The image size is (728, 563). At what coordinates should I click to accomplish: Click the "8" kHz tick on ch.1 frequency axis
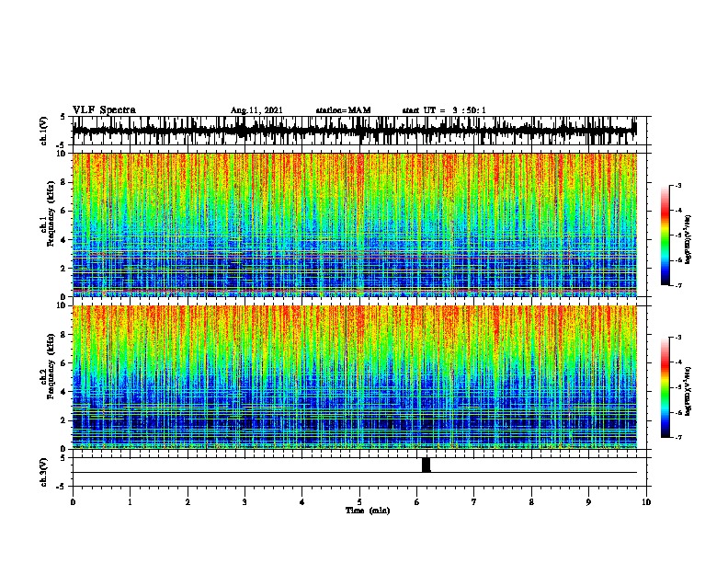coord(64,182)
